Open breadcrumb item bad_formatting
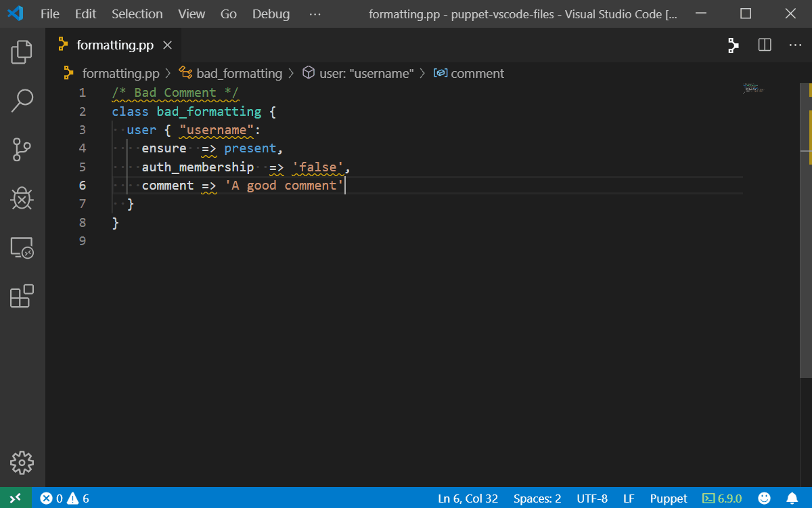 tap(240, 73)
